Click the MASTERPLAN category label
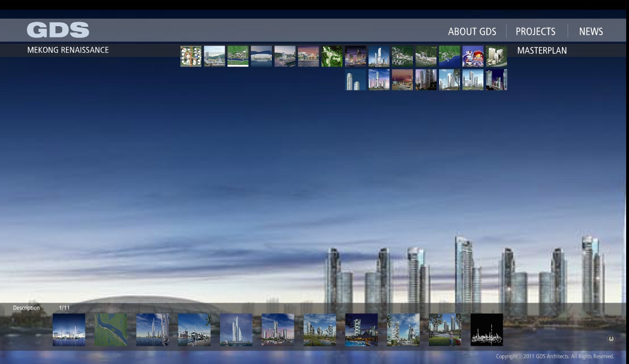The width and height of the screenshot is (629, 364). coord(541,51)
